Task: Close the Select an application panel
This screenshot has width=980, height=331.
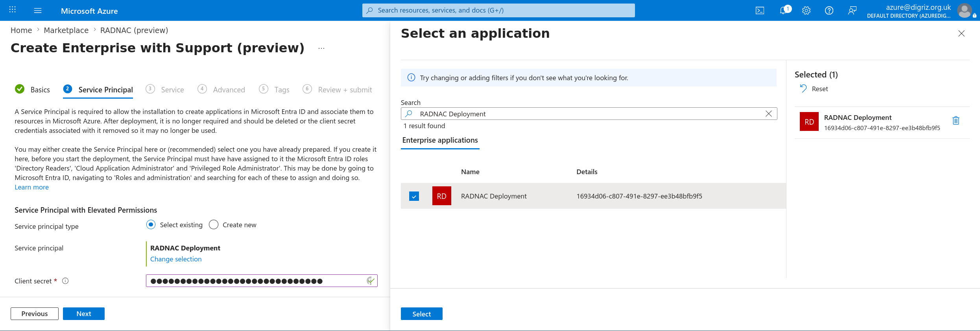Action: pos(962,33)
